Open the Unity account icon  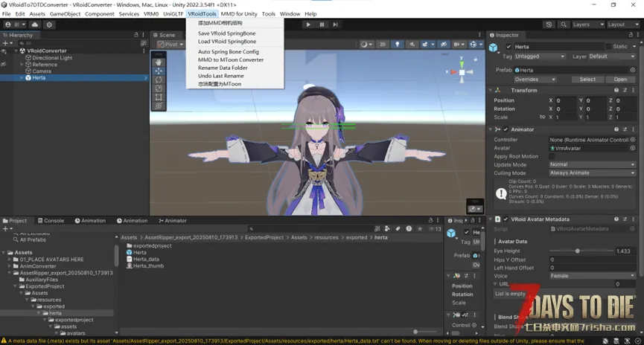coord(7,25)
